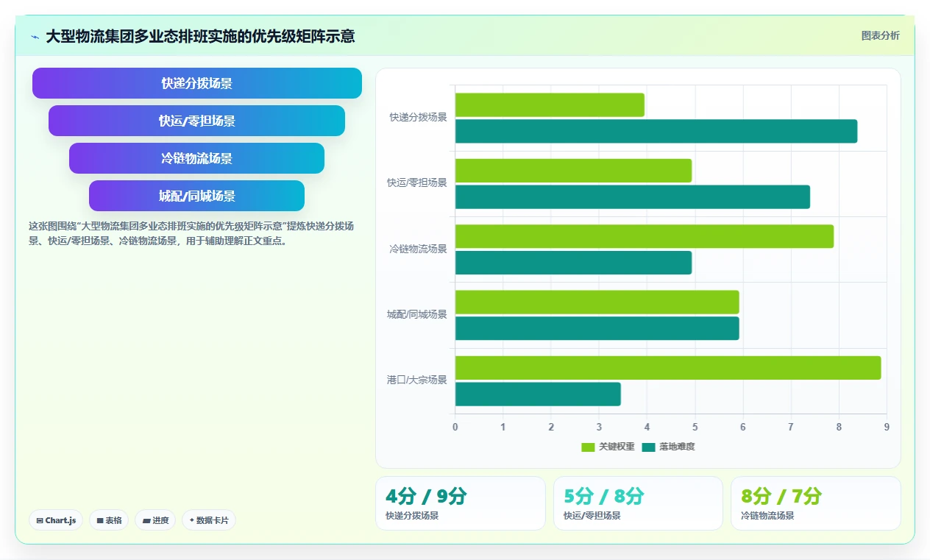
Task: Click the x-axis tick label 0
Action: [455, 427]
